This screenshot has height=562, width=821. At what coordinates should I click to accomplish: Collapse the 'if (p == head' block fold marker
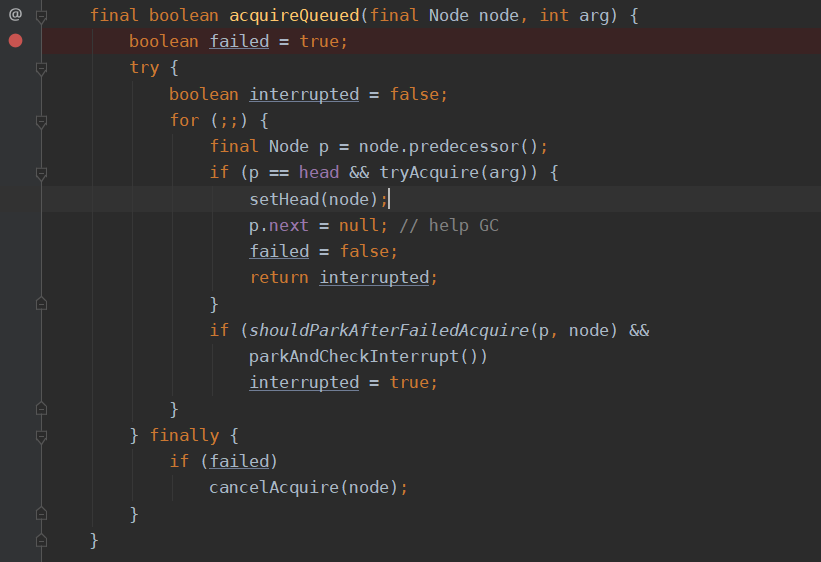[41, 173]
